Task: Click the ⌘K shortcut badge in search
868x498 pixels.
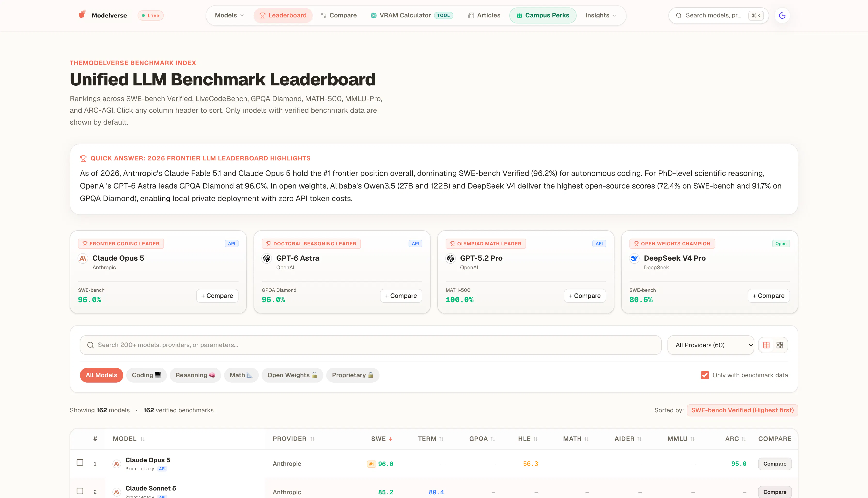Action: coord(756,15)
